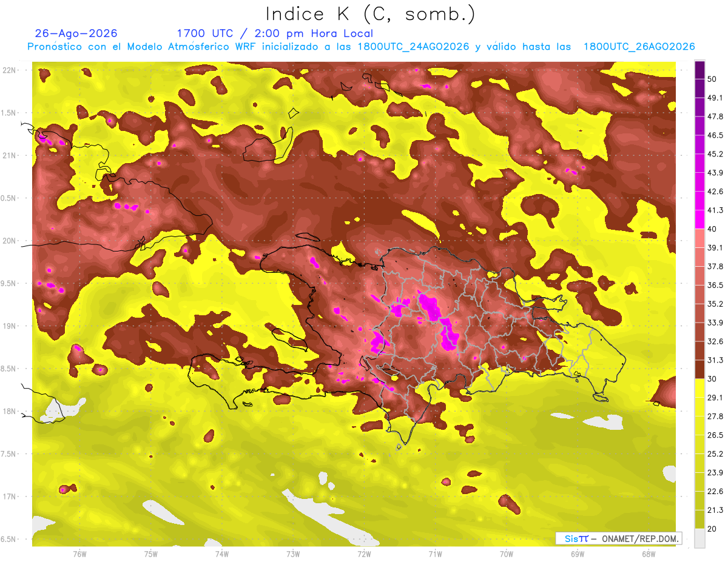The width and height of the screenshot is (728, 562).
Task: Click the '76W' longitude label
Action: tap(79, 554)
